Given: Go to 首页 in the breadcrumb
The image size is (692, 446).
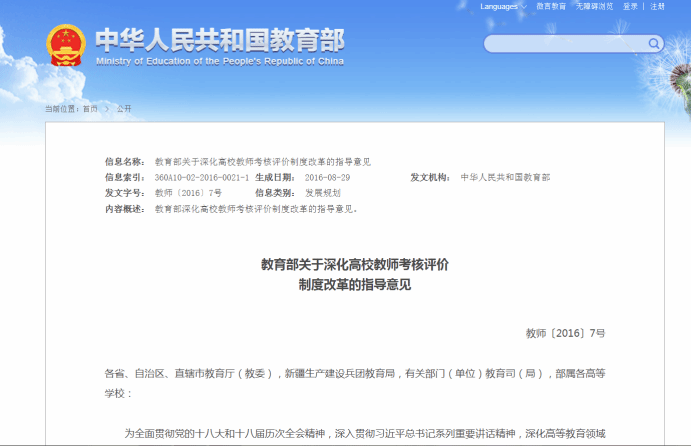Looking at the screenshot, I should [90, 109].
